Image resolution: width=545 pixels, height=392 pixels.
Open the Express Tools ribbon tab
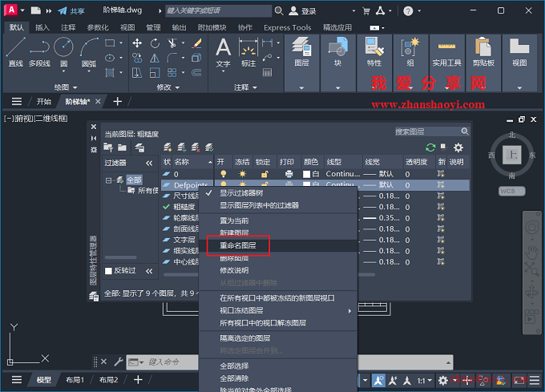pyautogui.click(x=288, y=27)
